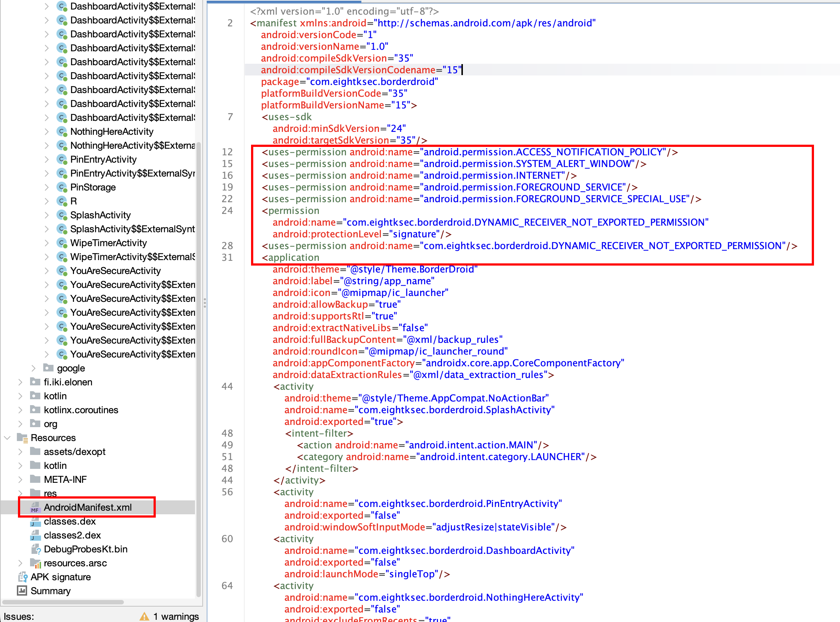Click the google package folder icon
840x622 pixels.
(x=48, y=367)
